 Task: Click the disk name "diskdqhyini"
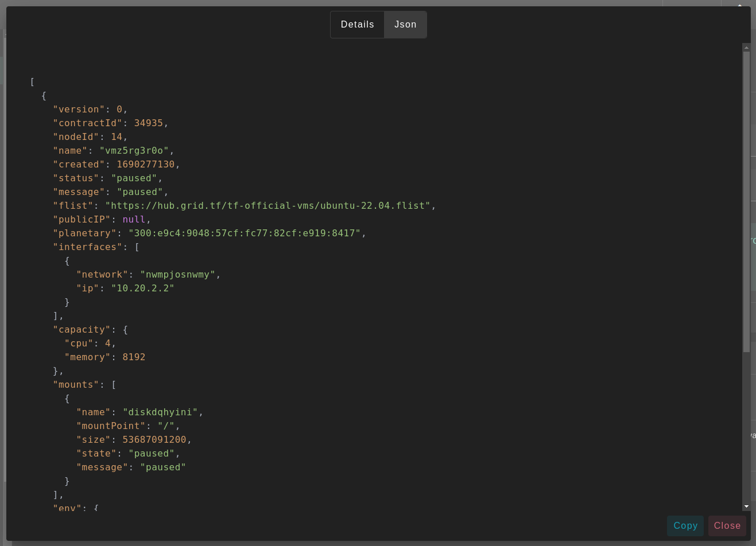click(160, 412)
